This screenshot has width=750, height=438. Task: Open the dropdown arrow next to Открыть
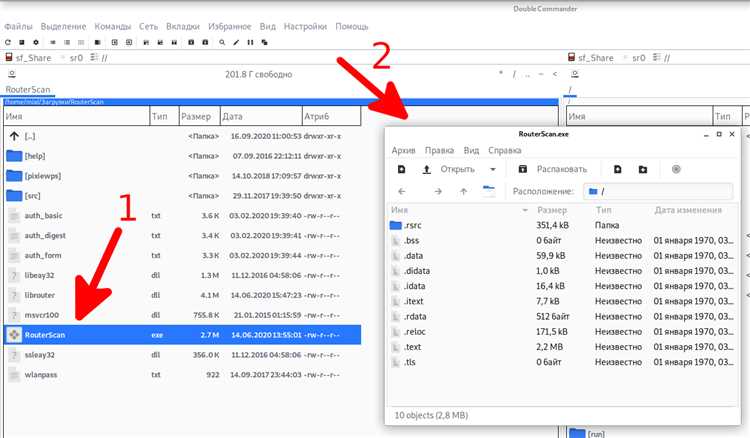point(493,169)
